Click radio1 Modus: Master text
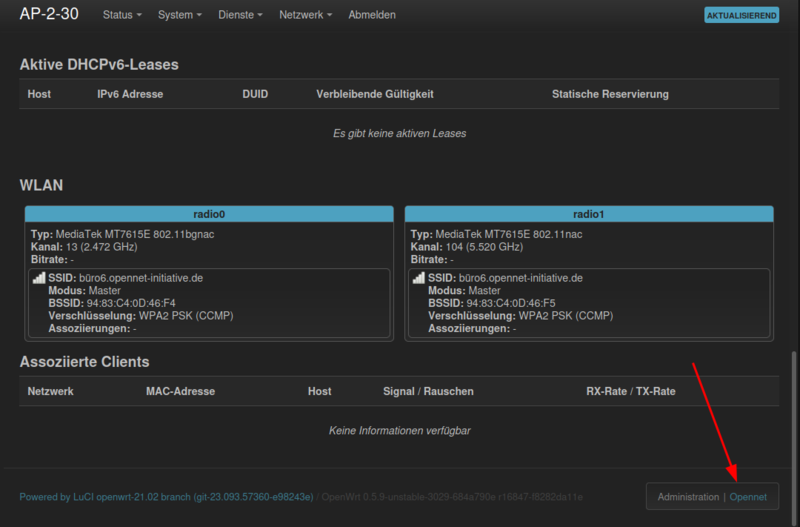Image resolution: width=800 pixels, height=527 pixels. 464,291
